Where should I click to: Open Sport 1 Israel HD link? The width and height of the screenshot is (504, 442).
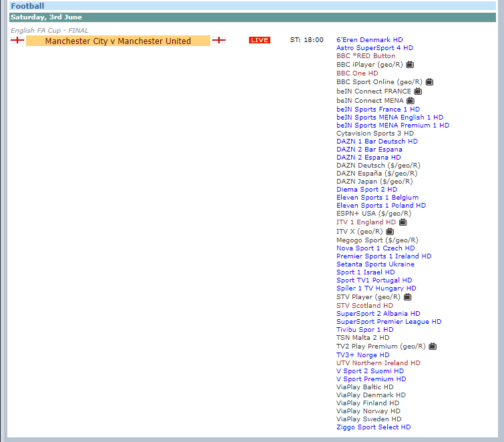[x=365, y=272]
